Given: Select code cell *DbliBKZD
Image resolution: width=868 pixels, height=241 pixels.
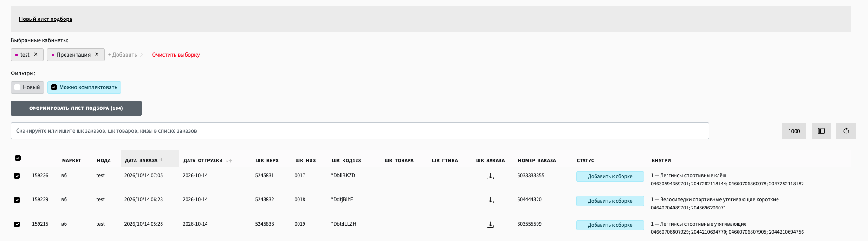Looking at the screenshot, I should click(343, 175).
